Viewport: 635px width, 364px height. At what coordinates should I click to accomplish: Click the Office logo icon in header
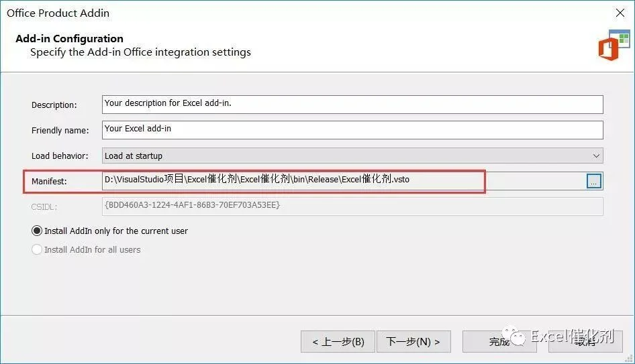(x=614, y=45)
